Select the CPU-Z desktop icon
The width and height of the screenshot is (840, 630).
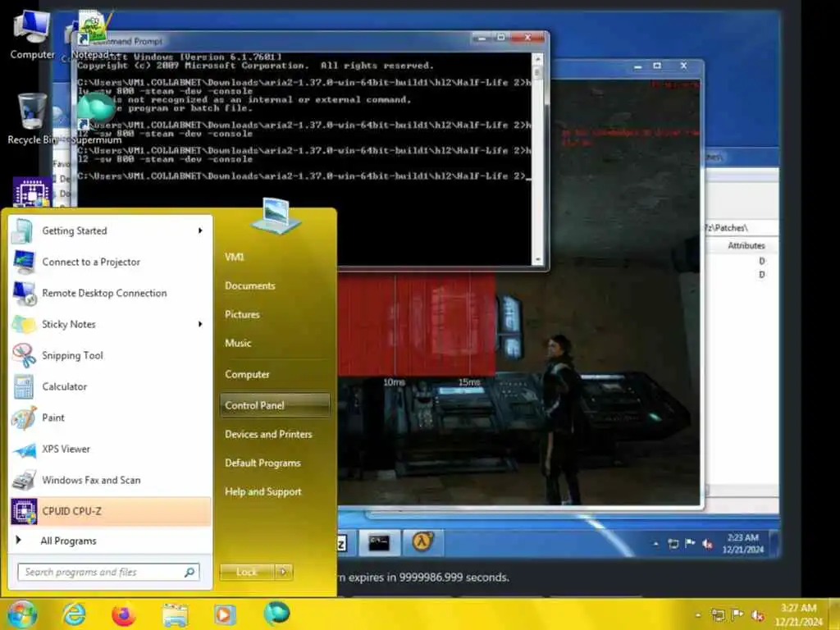[x=32, y=192]
